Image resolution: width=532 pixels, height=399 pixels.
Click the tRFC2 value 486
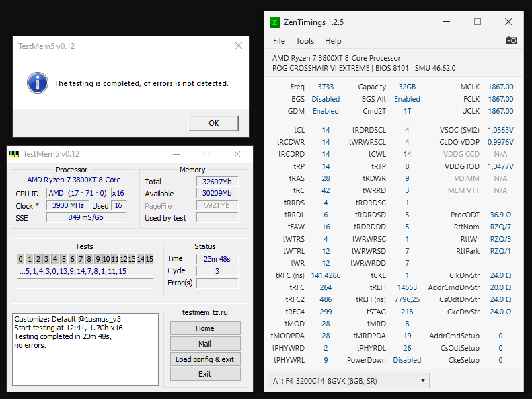click(326, 299)
